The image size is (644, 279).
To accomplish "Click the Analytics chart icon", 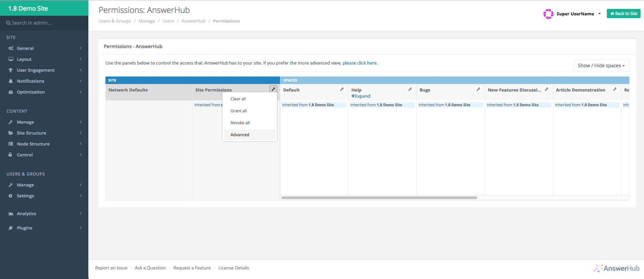I will coord(11,213).
